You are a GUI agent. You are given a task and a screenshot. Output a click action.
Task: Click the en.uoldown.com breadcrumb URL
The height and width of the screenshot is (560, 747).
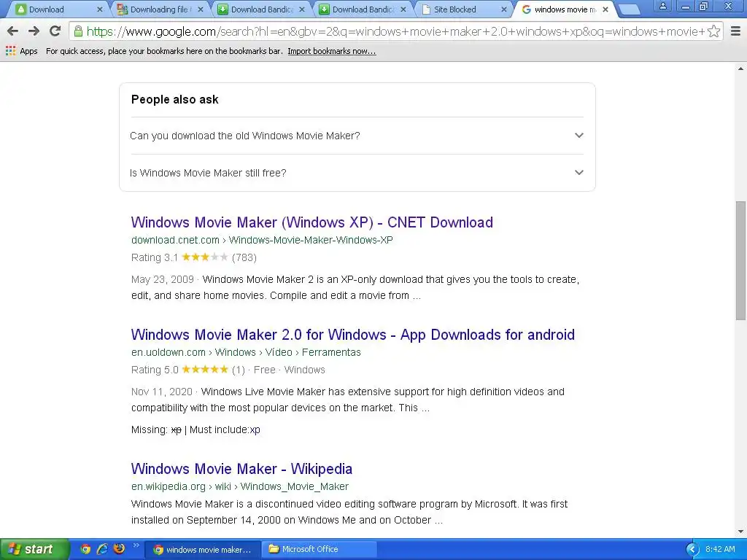pos(246,352)
